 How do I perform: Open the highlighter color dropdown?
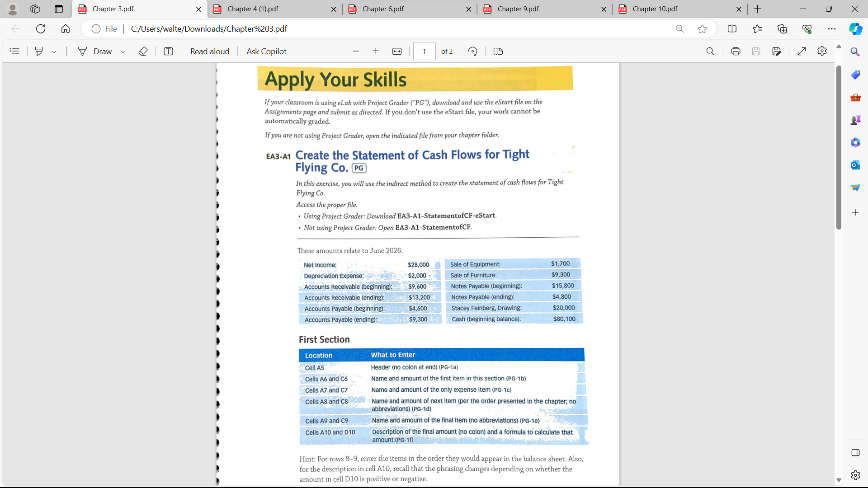[54, 51]
